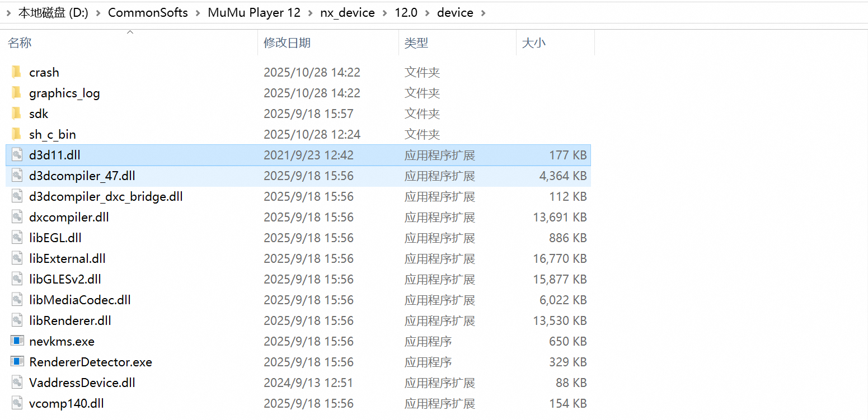Go to MuMu Player 12 breadcrumb segment
This screenshot has height=420, width=868.
coord(254,12)
